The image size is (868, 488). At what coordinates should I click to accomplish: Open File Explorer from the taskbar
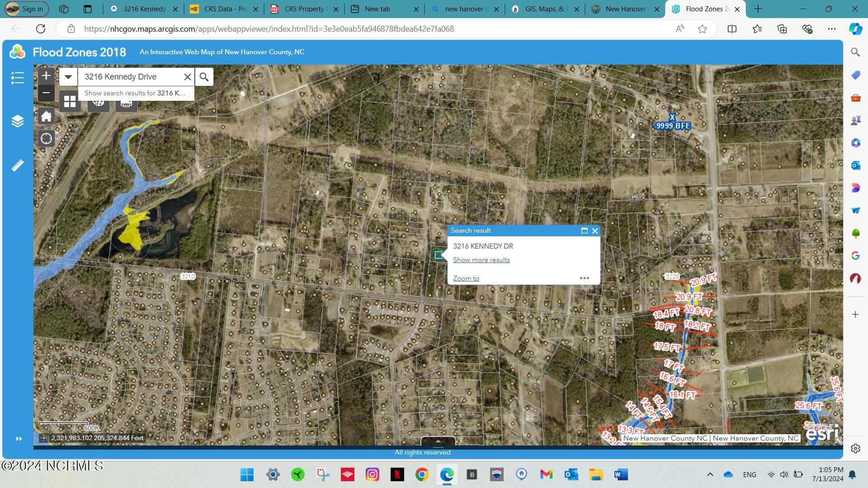(x=596, y=474)
